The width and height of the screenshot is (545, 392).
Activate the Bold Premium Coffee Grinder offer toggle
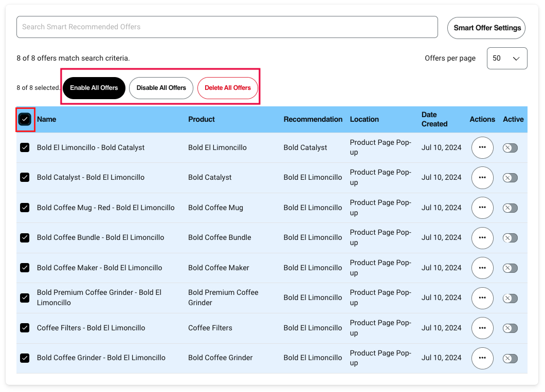[510, 298]
